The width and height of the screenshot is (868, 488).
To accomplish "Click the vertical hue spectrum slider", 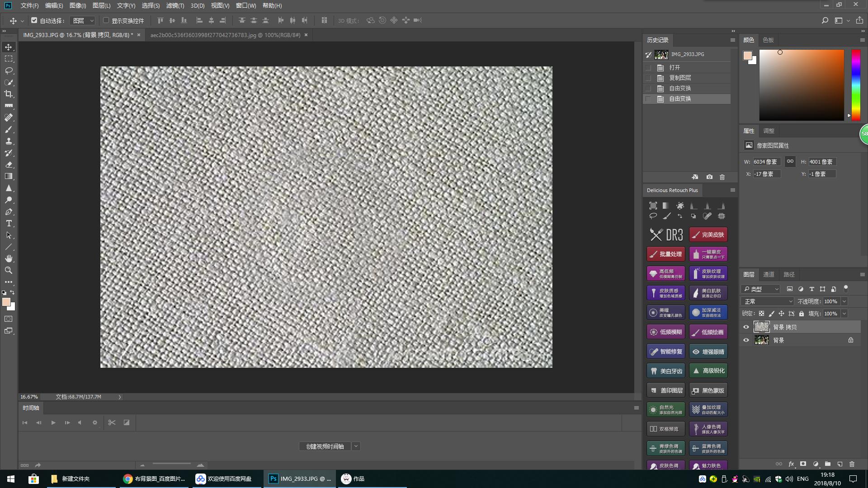I will point(856,84).
